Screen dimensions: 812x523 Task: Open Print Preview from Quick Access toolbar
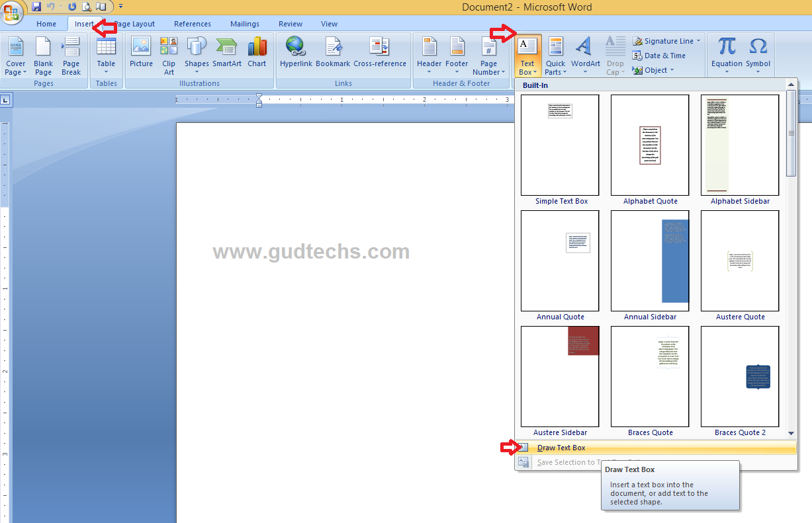[87, 7]
